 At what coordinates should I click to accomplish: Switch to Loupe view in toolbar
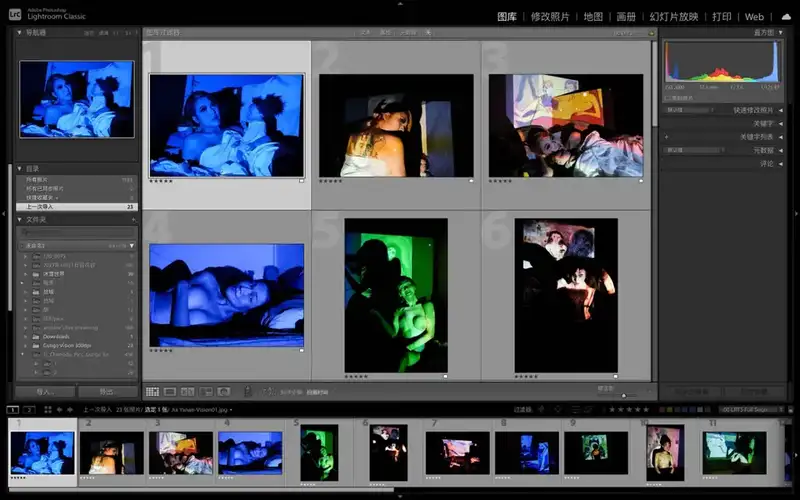(x=170, y=392)
